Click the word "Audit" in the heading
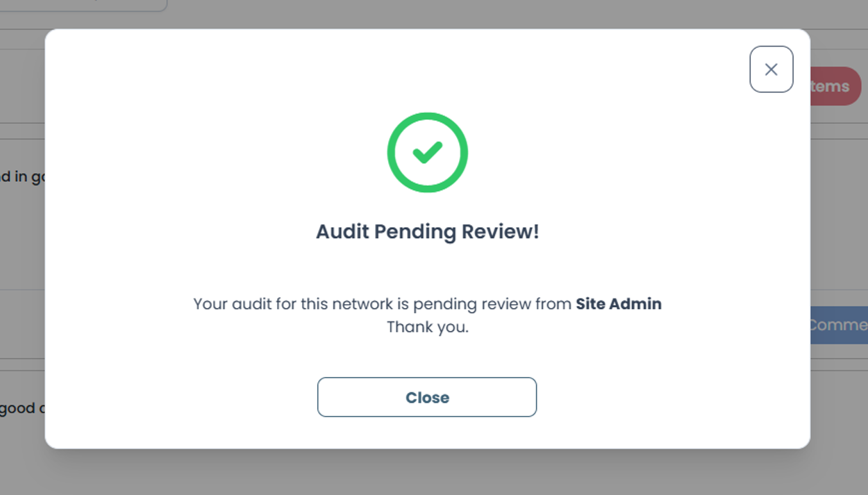 tap(342, 231)
